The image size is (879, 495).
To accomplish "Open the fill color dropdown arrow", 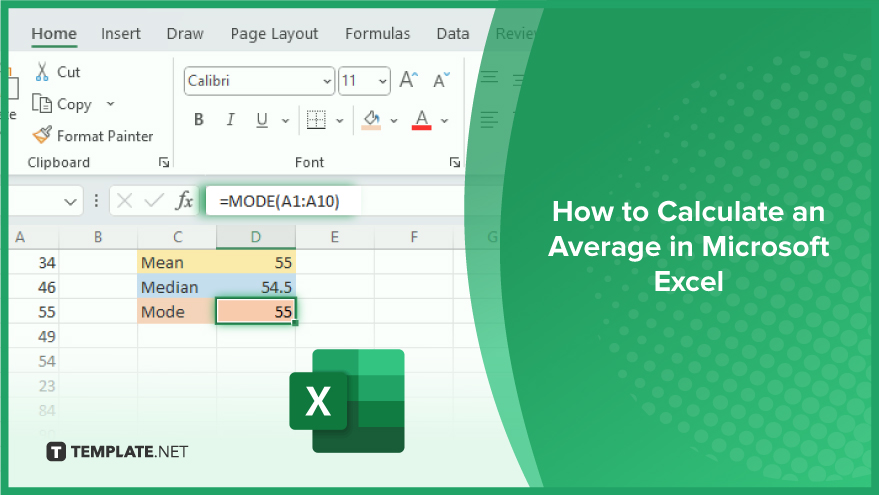I will pos(394,121).
